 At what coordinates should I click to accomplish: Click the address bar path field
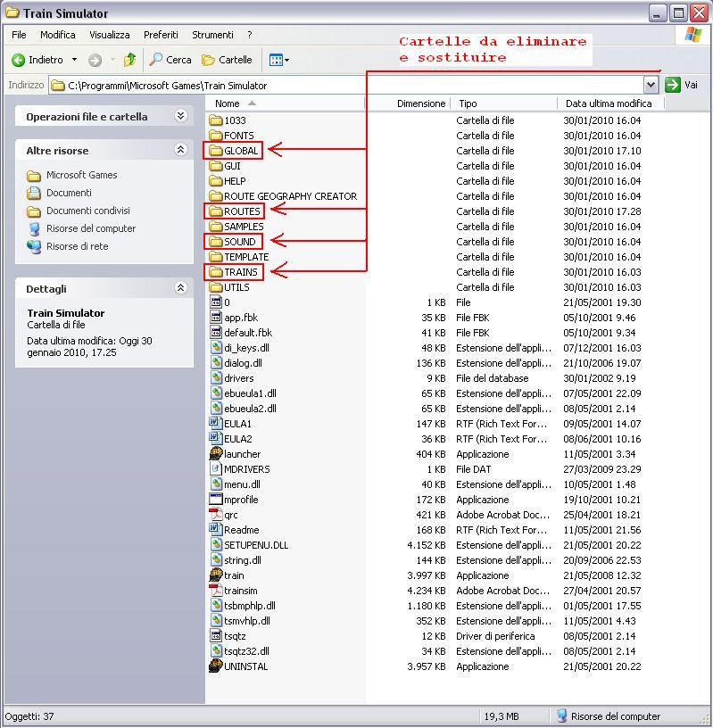[x=346, y=86]
